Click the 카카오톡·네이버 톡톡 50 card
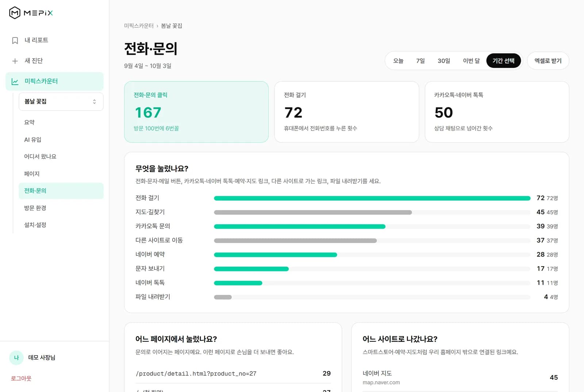This screenshot has height=392, width=584. pos(497,112)
